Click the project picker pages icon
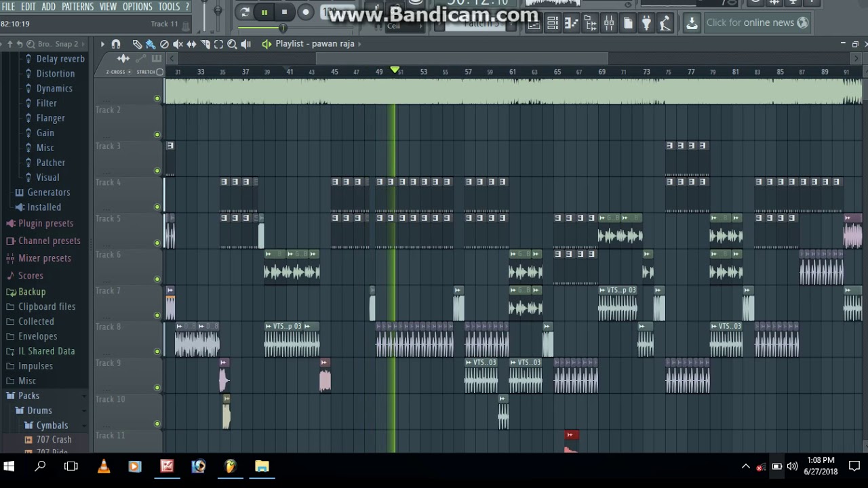The height and width of the screenshot is (488, 868). [628, 24]
